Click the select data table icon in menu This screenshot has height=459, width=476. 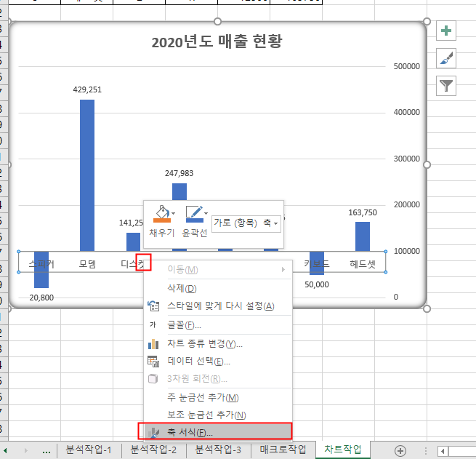tap(153, 362)
